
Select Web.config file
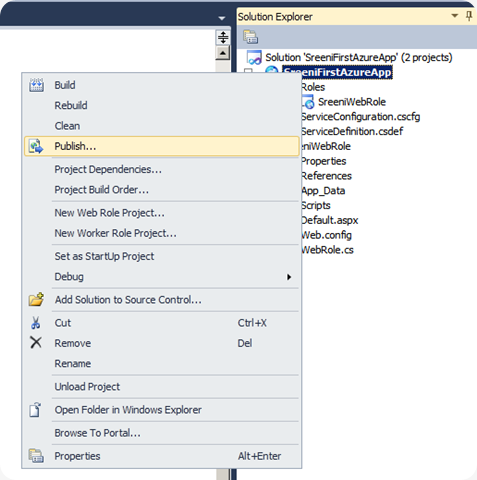(326, 235)
